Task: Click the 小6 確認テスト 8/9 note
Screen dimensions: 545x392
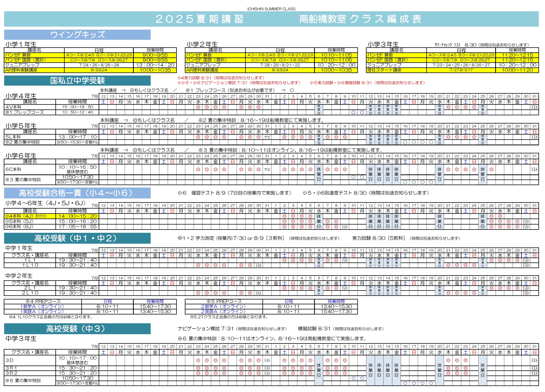Action: click(234, 193)
